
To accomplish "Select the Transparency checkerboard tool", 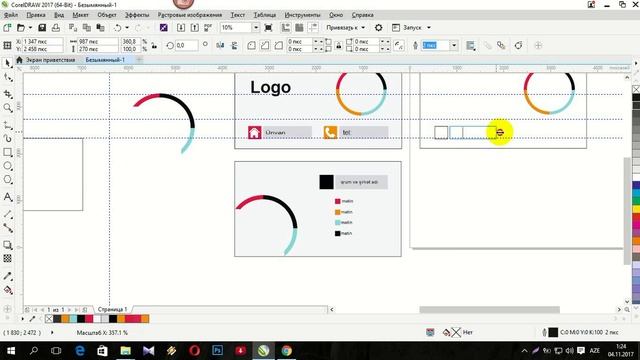I will coord(7,258).
